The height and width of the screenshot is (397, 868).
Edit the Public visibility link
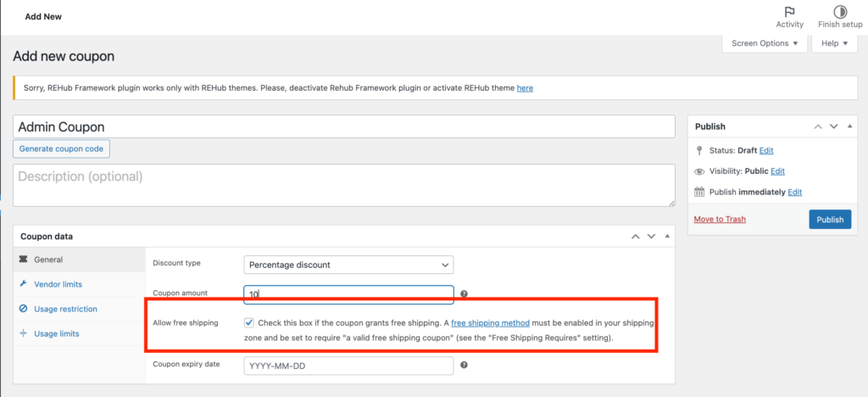[778, 171]
